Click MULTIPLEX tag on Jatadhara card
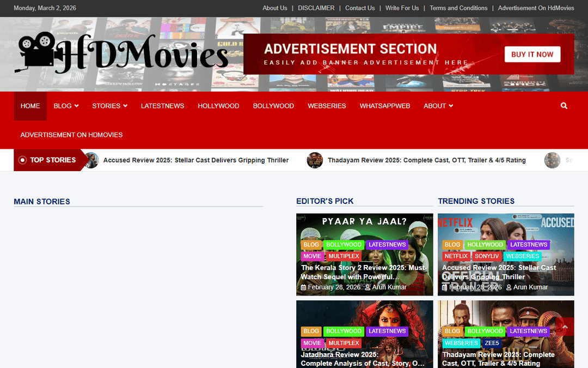Viewport: 588px width, 368px height. [344, 343]
